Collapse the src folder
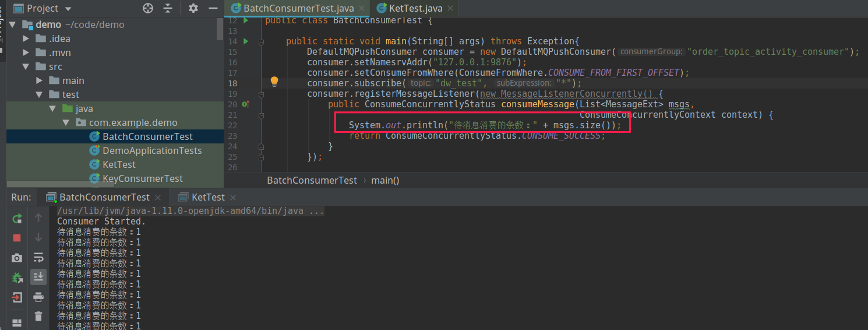This screenshot has width=868, height=330. coord(26,66)
